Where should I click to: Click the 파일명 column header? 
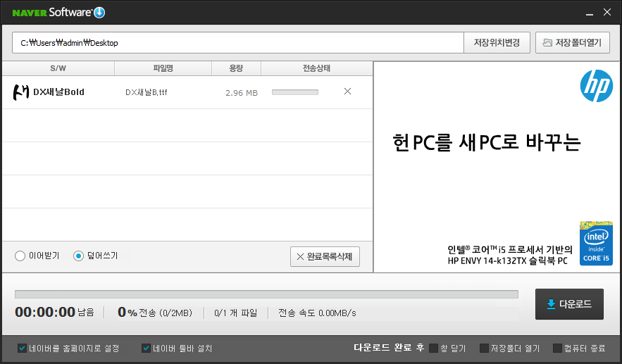[163, 68]
